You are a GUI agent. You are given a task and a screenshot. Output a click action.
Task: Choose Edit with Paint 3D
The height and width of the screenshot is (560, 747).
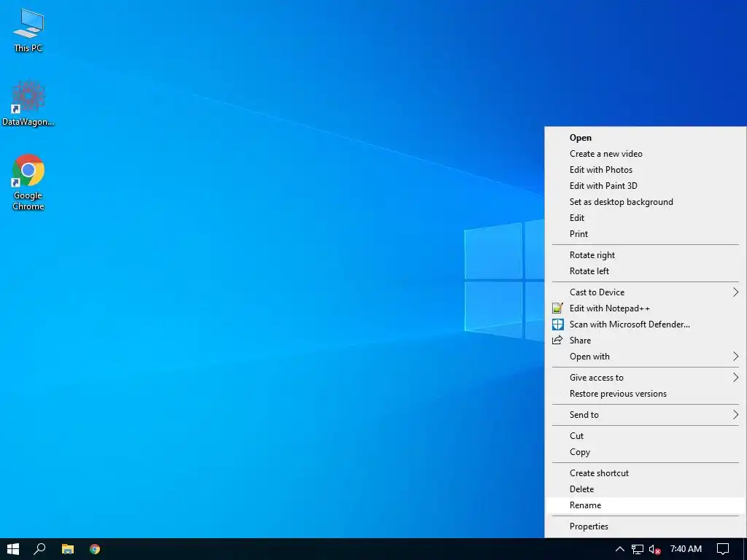click(645, 186)
